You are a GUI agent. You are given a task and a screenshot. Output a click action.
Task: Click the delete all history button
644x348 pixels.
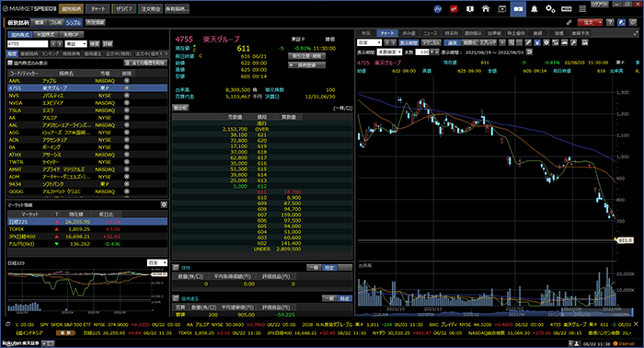(145, 63)
